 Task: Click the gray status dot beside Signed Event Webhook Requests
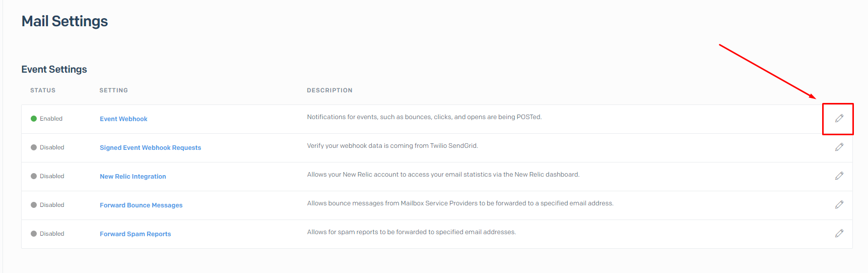(34, 147)
